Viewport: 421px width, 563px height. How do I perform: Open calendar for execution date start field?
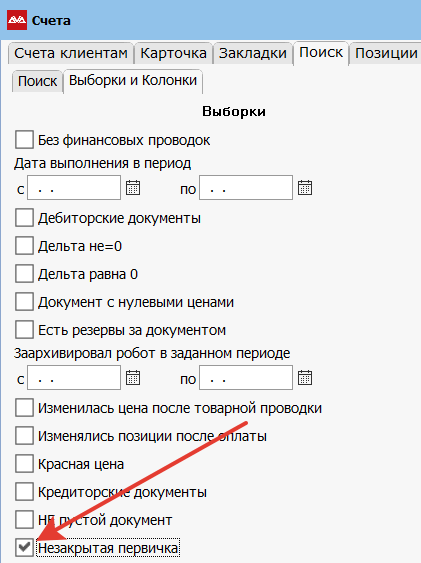pyautogui.click(x=133, y=188)
